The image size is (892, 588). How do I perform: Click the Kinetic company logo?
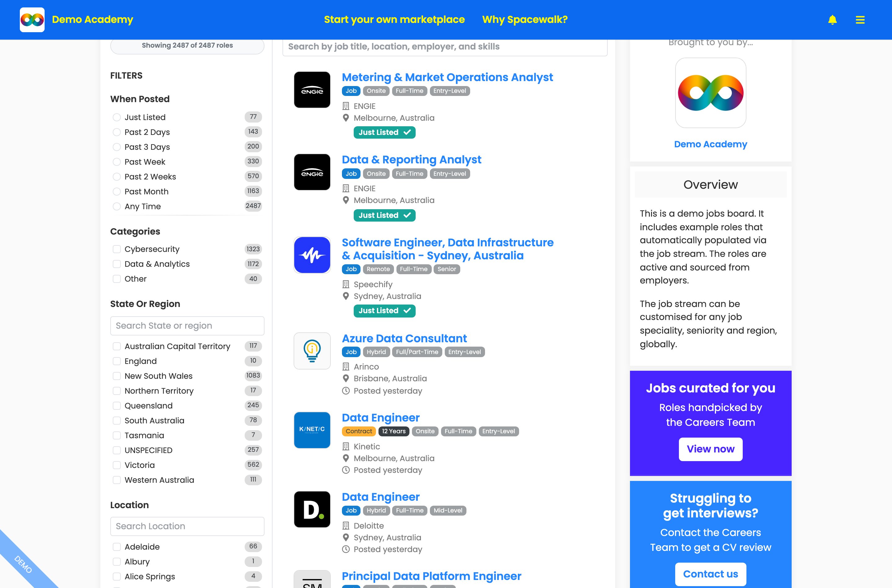312,430
